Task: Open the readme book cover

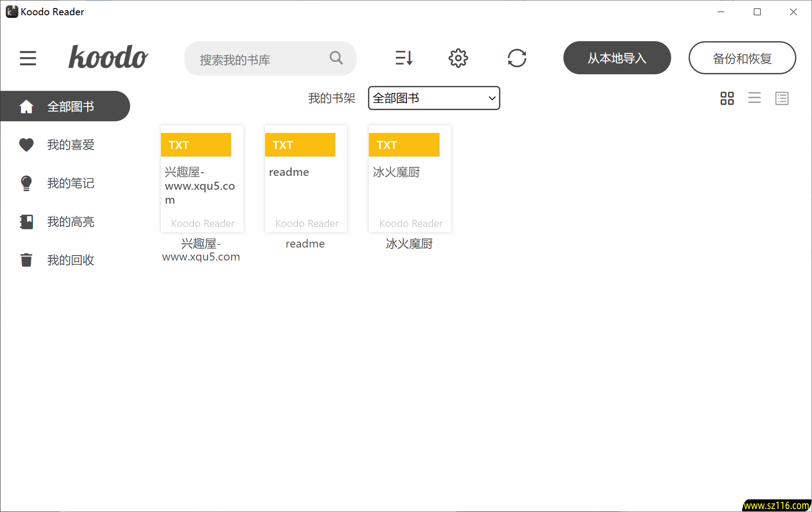Action: pyautogui.click(x=306, y=179)
